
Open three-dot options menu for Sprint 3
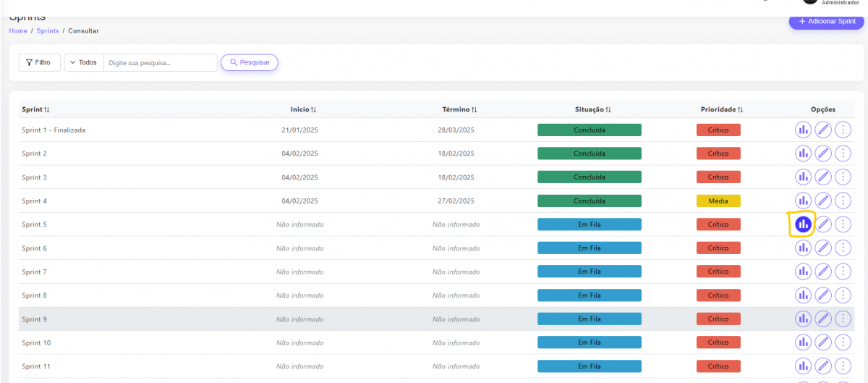[843, 177]
